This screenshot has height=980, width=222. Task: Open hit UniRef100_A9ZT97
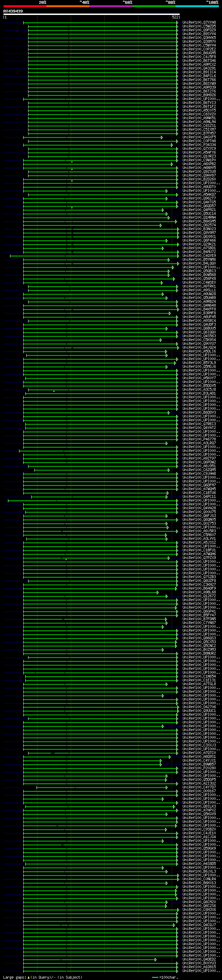[x=199, y=459]
